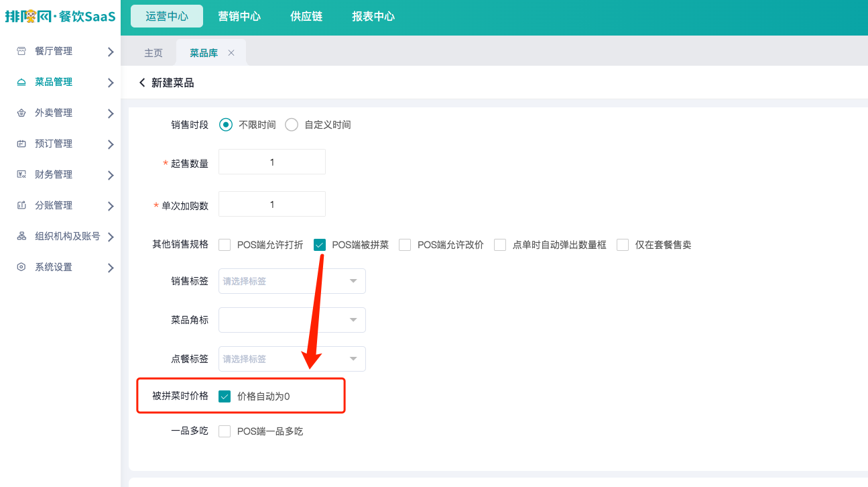Image resolution: width=868 pixels, height=487 pixels.
Task: Click the 菜品管理 dish cover icon
Action: (21, 82)
